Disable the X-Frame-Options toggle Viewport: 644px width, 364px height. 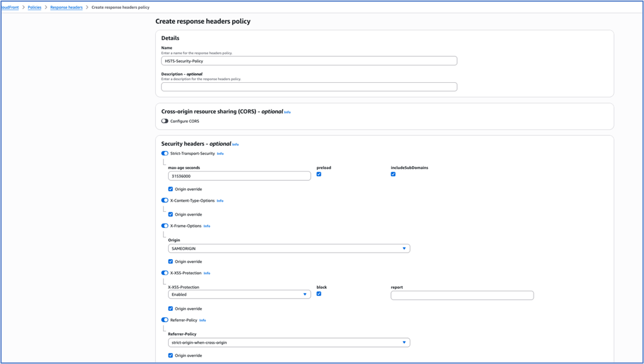tap(164, 225)
